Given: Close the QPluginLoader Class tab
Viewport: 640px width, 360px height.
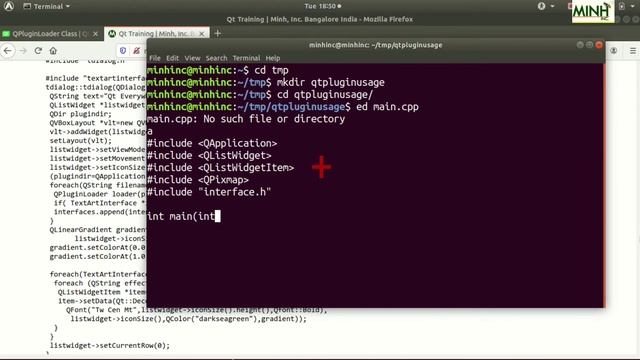Looking at the screenshot, I should 96,34.
